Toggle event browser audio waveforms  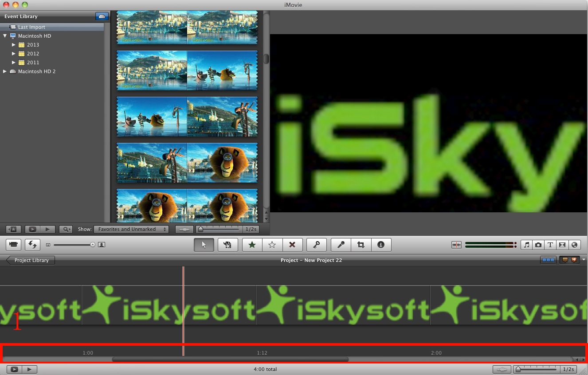pos(184,229)
